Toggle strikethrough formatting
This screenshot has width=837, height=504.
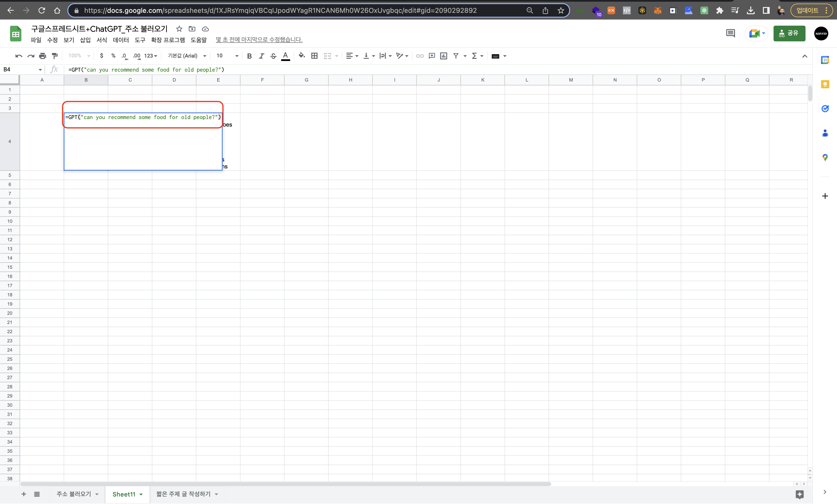point(273,56)
